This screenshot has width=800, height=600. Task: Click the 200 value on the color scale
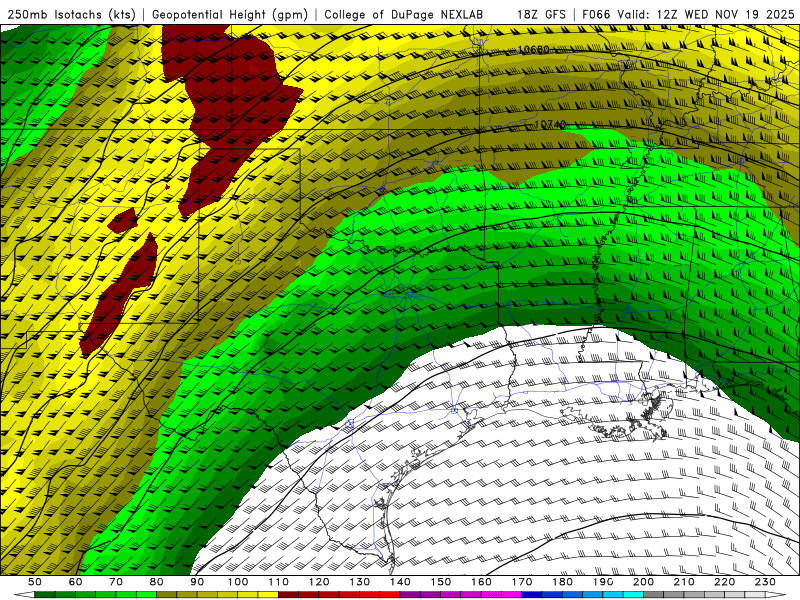click(x=643, y=582)
